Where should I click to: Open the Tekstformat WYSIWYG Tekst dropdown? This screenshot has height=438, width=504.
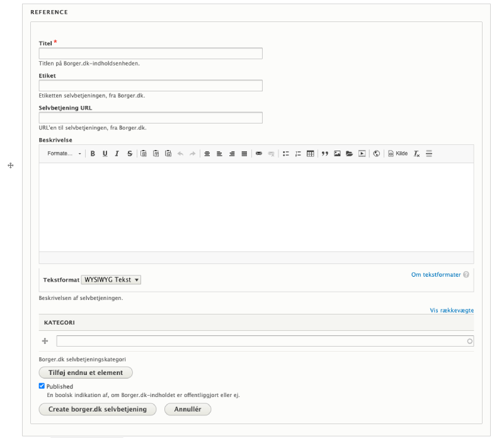[x=112, y=280]
